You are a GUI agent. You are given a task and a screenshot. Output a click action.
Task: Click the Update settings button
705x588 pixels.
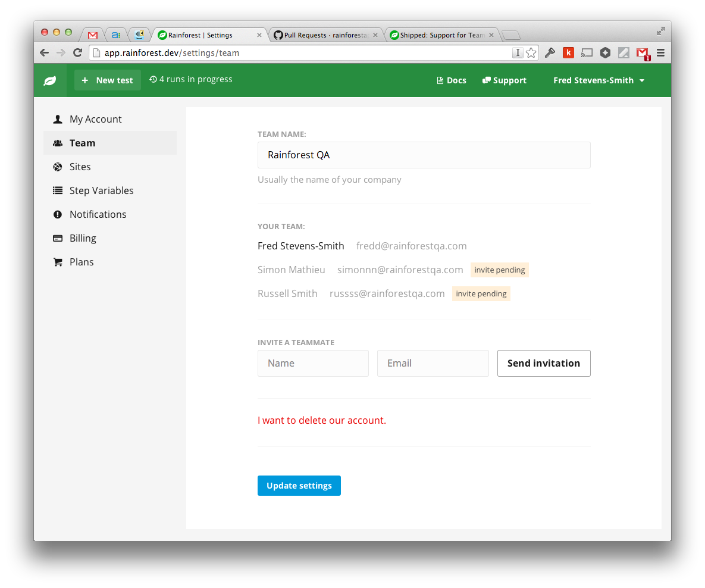click(299, 486)
